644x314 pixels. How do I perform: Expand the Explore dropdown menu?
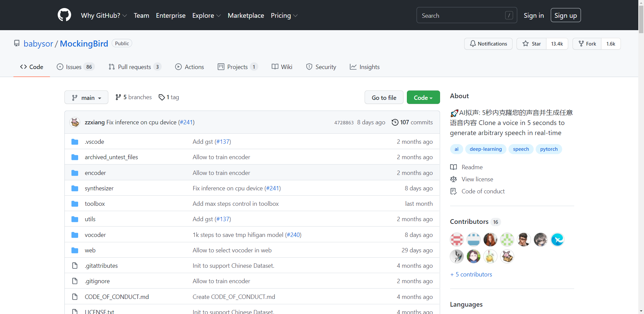(206, 15)
